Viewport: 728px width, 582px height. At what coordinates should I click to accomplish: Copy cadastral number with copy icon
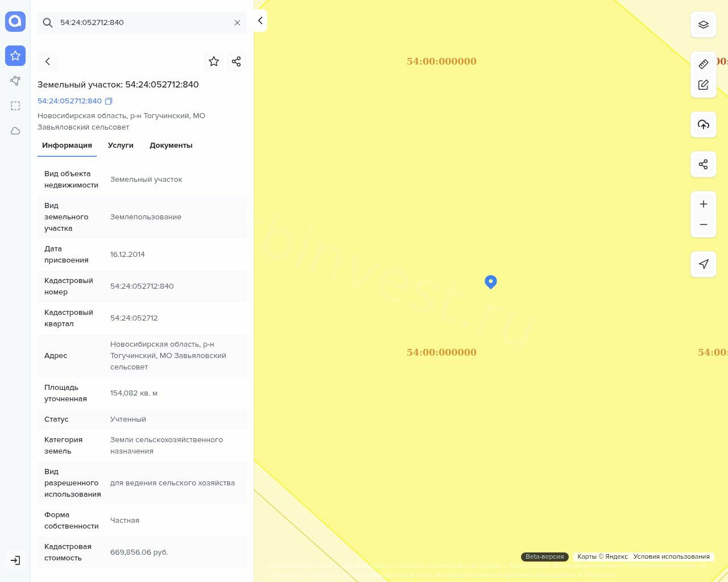tap(109, 101)
